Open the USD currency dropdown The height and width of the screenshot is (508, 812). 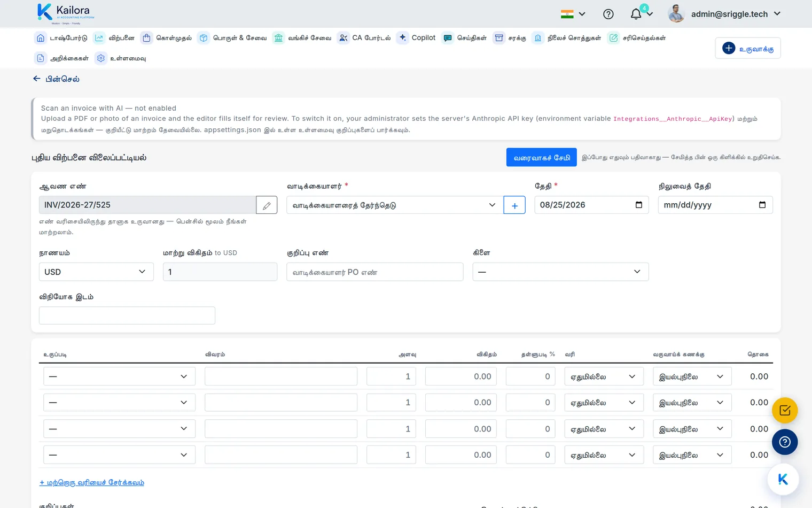(96, 272)
